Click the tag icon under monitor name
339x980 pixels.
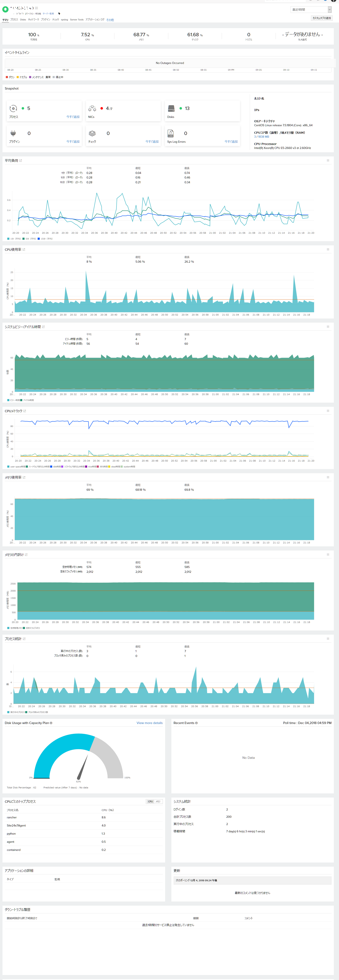59,13
